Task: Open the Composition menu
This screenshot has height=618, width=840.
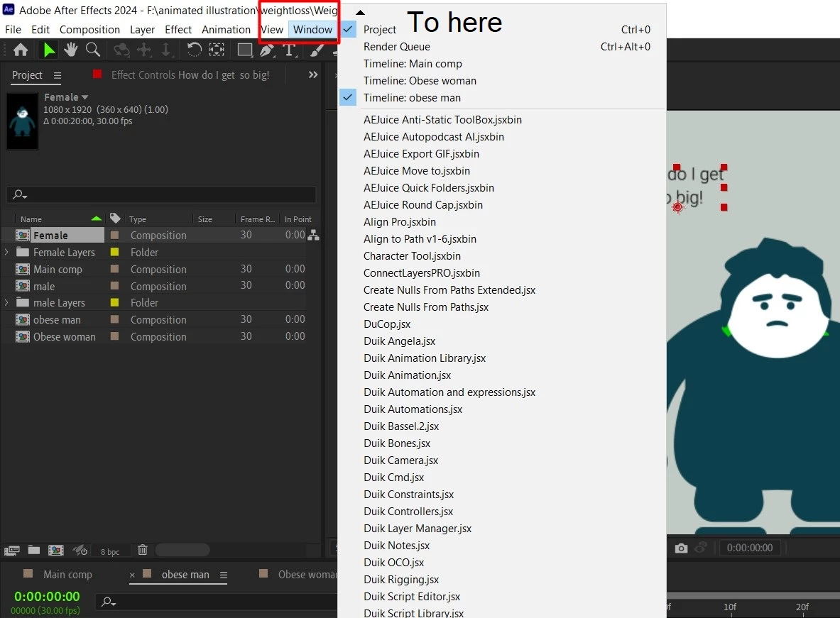Action: point(89,30)
